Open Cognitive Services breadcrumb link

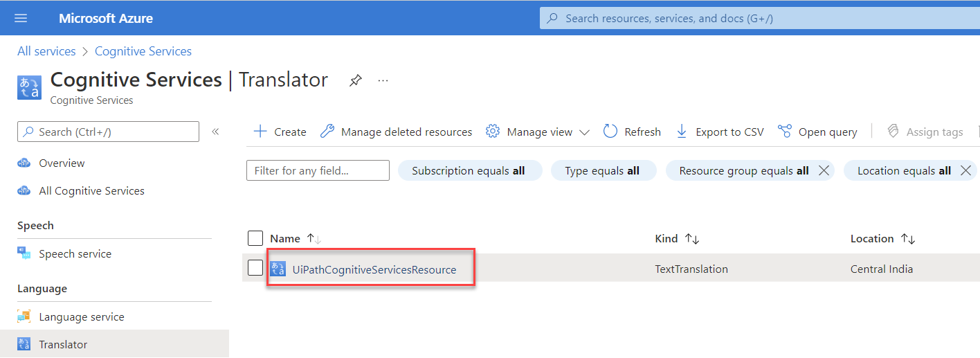[x=143, y=51]
